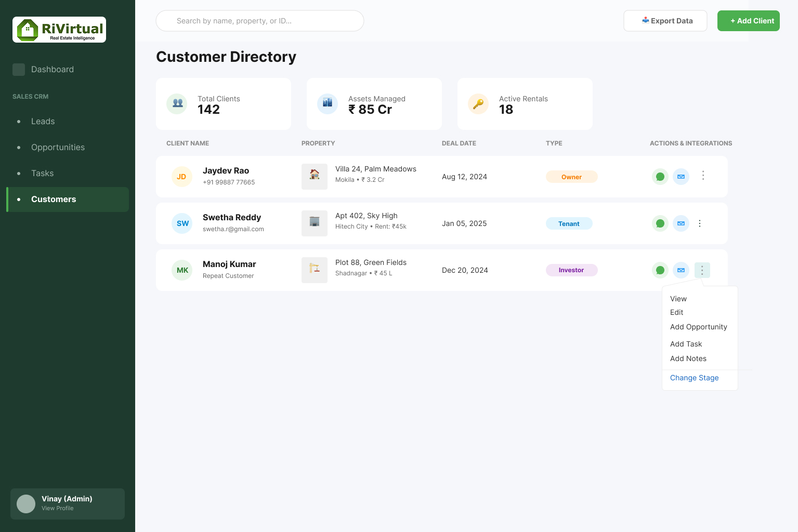
Task: Click Apt 402, Sky High property
Action: [x=367, y=216]
